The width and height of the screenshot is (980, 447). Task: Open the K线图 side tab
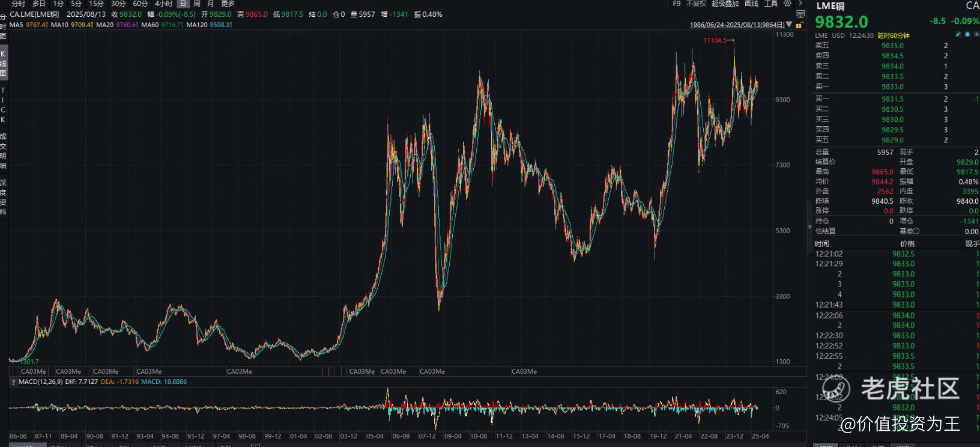coord(3,63)
